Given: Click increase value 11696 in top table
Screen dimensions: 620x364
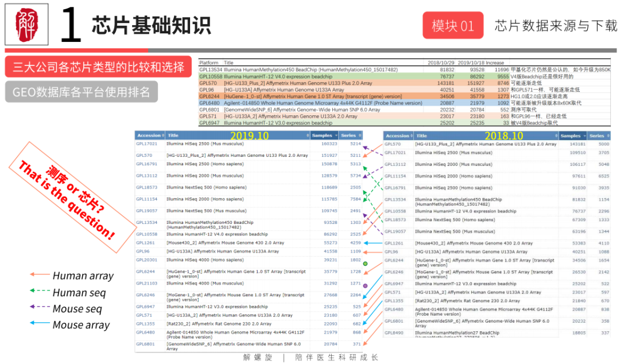Looking at the screenshot, I should pyautogui.click(x=502, y=69).
